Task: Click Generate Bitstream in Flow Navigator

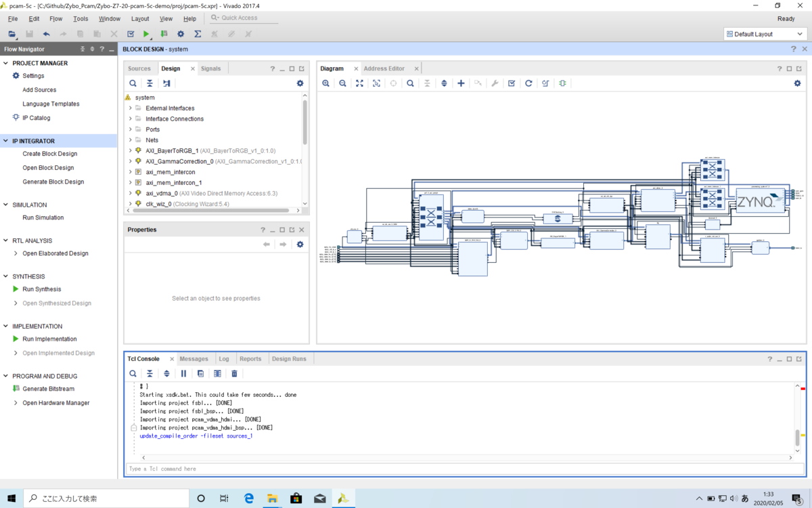Action: (49, 389)
